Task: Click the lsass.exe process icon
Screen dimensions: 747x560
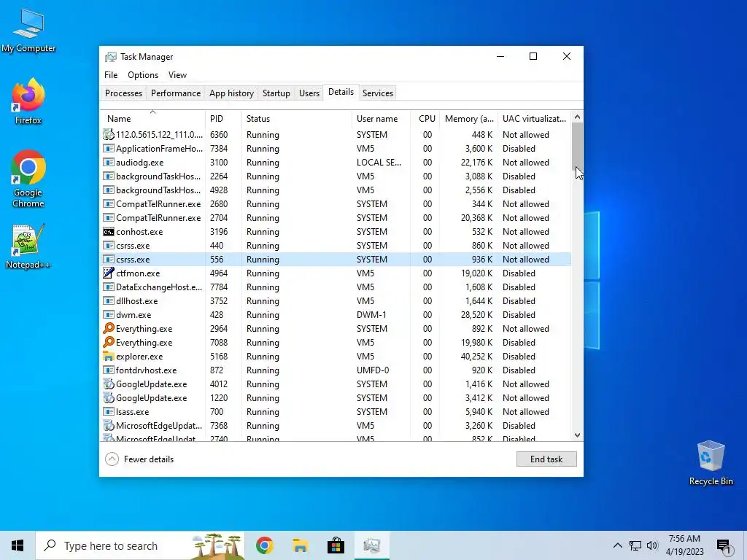Action: point(109,411)
